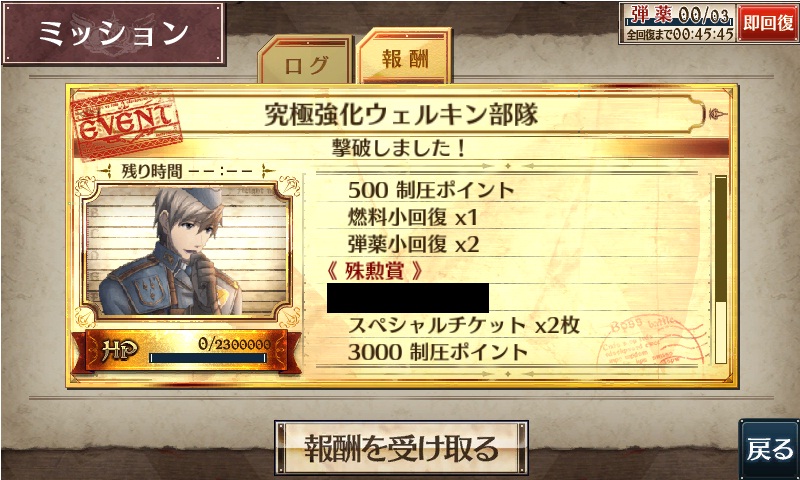Image resolution: width=800 pixels, height=480 pixels.
Task: Select the 報酬 tab
Action: (x=405, y=57)
